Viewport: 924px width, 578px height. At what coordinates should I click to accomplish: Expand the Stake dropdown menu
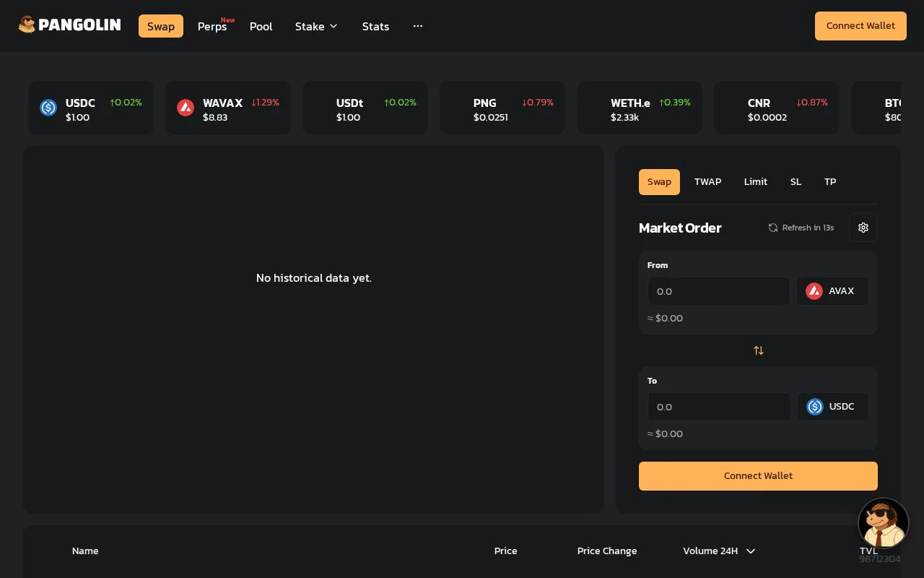pyautogui.click(x=316, y=26)
